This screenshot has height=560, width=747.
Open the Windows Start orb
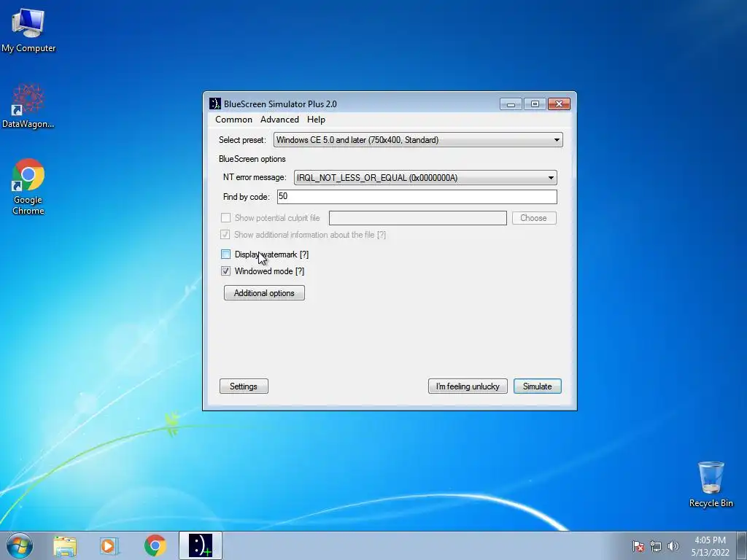(x=20, y=545)
